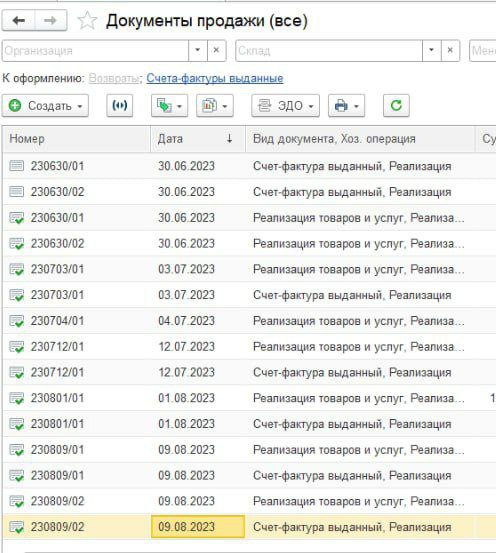Open the ЭДО menu
This screenshot has width=496, height=553.
click(285, 105)
